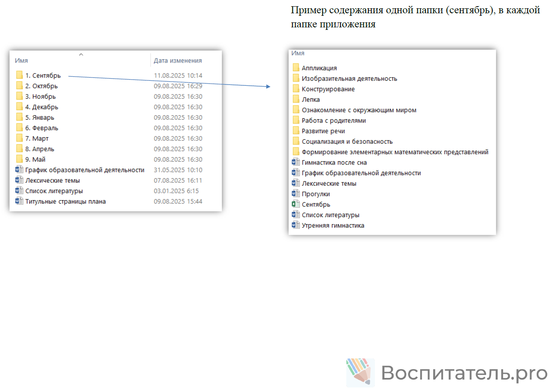Click the folder icon beside 9. Май
Image resolution: width=557 pixels, height=392 pixels.
19,159
